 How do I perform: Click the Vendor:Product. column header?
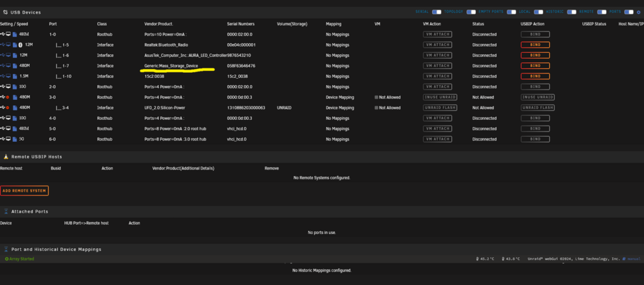[x=158, y=24]
